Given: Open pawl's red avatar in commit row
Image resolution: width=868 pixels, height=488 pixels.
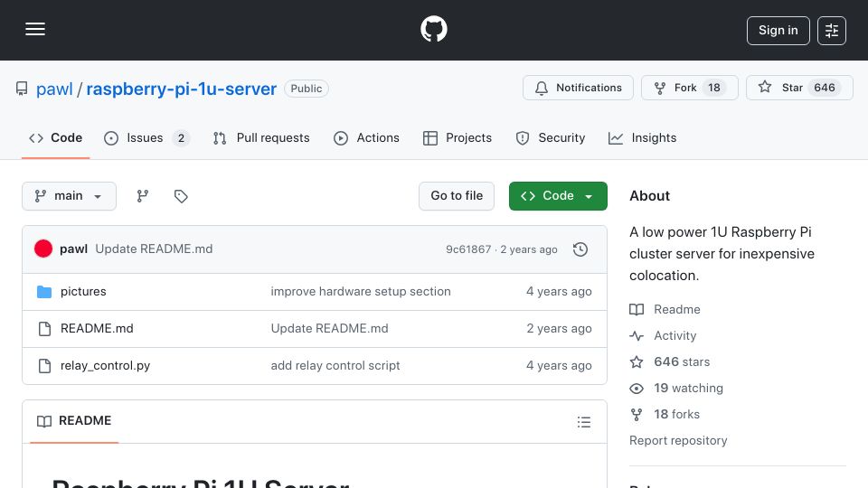Looking at the screenshot, I should click(43, 249).
